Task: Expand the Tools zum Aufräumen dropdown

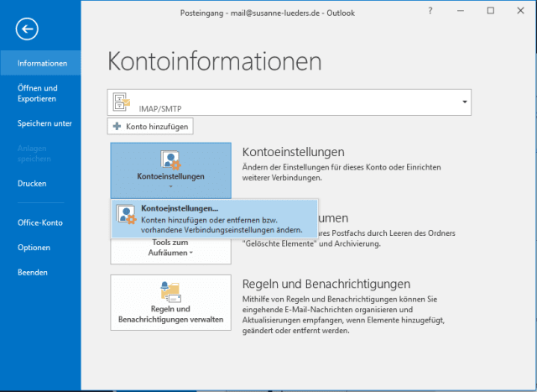Action: [x=191, y=253]
